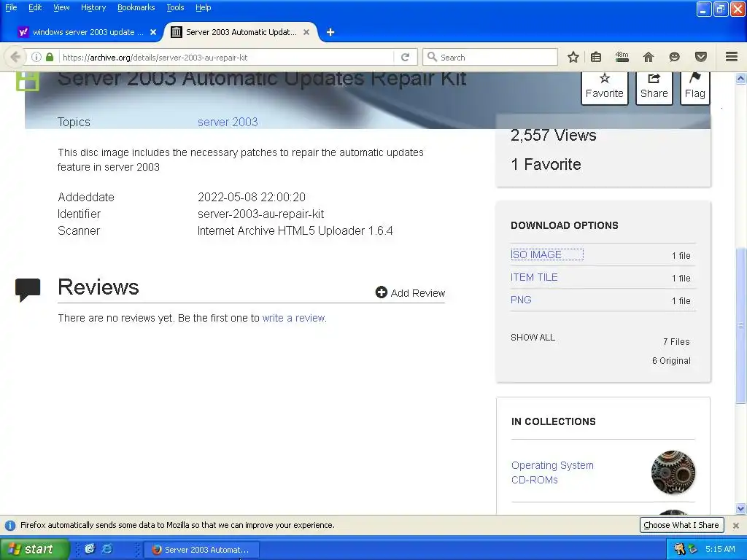This screenshot has height=560, width=747.
Task: Show bookmarks list toolbar icon
Action: [596, 57]
